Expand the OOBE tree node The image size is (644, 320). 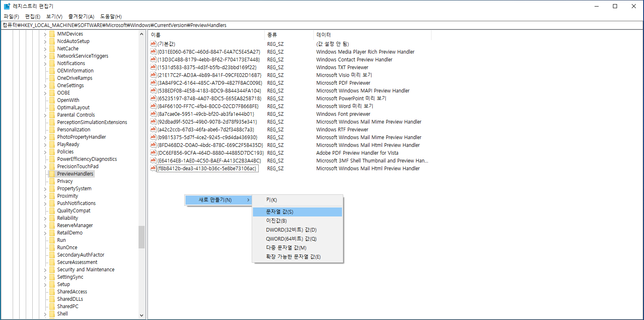coord(45,93)
